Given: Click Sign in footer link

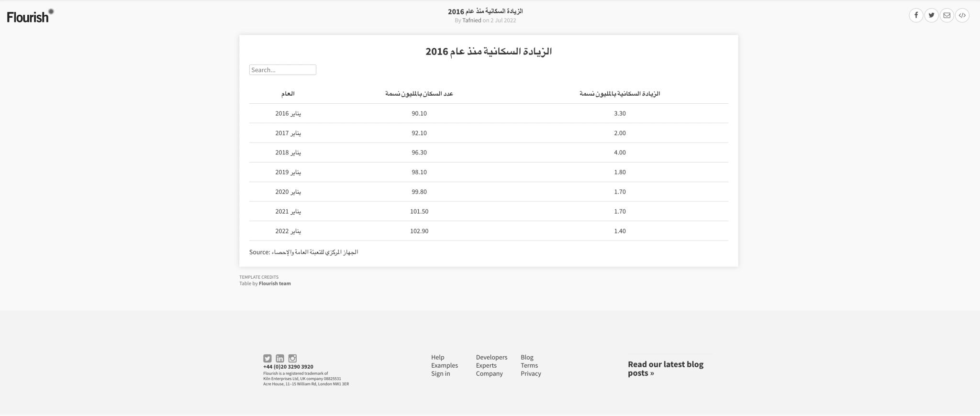Looking at the screenshot, I should [x=440, y=373].
